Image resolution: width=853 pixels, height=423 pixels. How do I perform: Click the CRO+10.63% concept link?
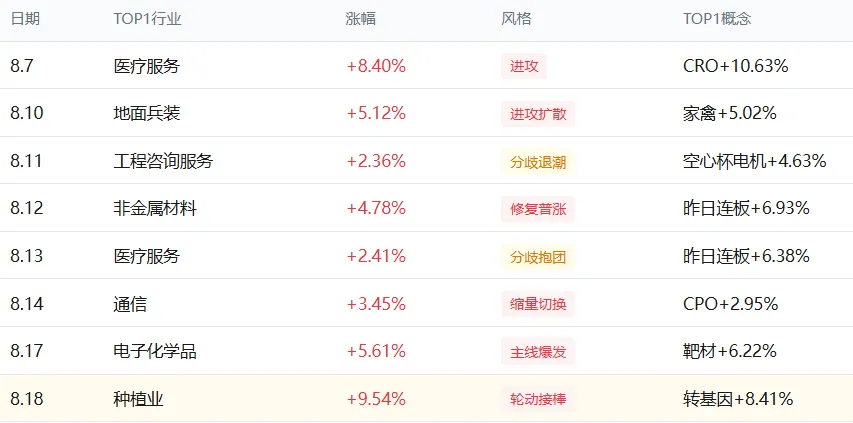coord(735,66)
